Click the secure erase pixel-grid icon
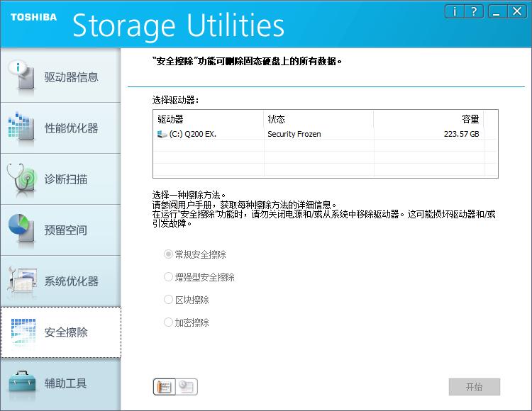The height and width of the screenshot is (411, 532). point(23,332)
